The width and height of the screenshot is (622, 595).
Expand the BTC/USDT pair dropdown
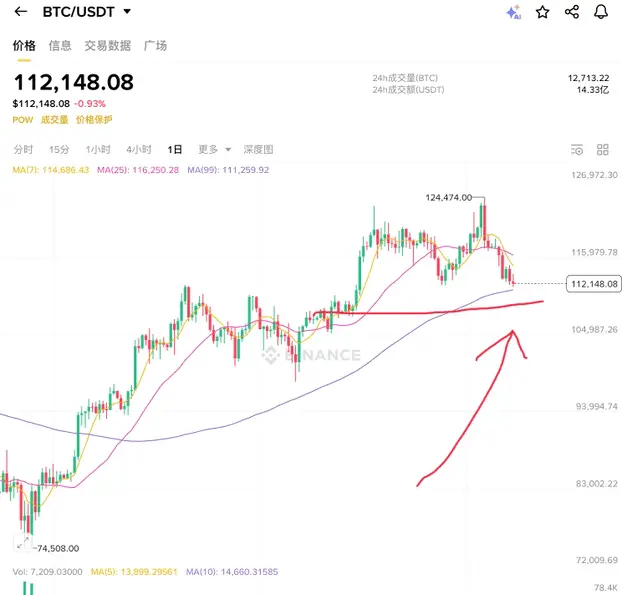pyautogui.click(x=127, y=12)
